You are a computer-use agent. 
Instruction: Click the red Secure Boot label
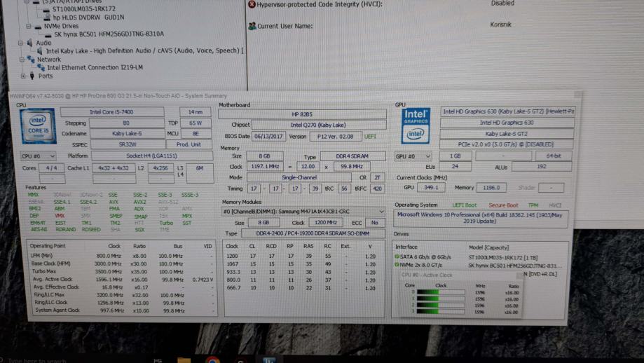tap(503, 205)
